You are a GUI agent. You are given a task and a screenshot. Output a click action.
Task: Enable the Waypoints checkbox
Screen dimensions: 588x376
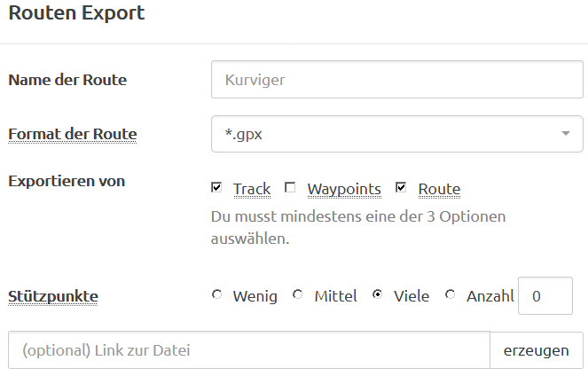point(290,188)
